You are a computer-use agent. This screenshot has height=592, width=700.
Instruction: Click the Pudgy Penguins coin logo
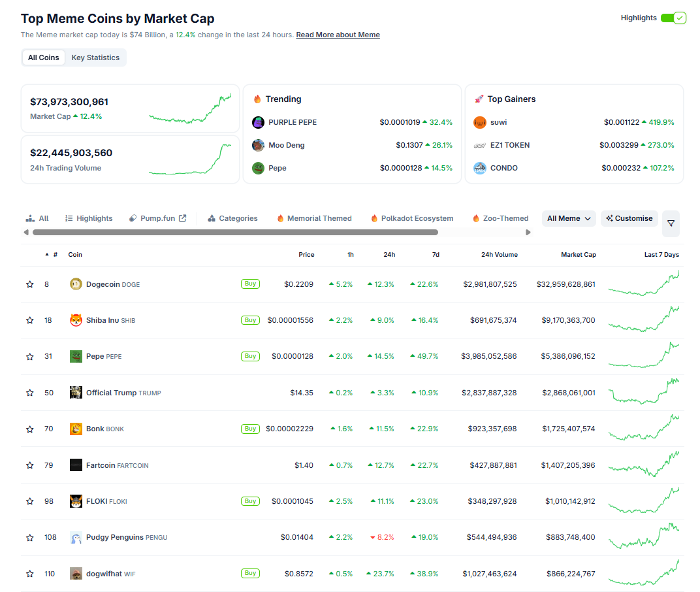tap(76, 538)
